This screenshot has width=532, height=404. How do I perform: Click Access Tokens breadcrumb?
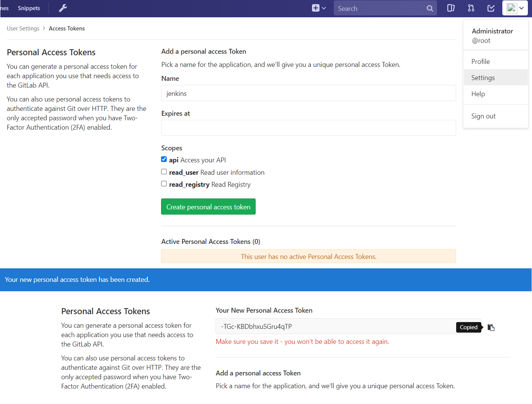[67, 29]
